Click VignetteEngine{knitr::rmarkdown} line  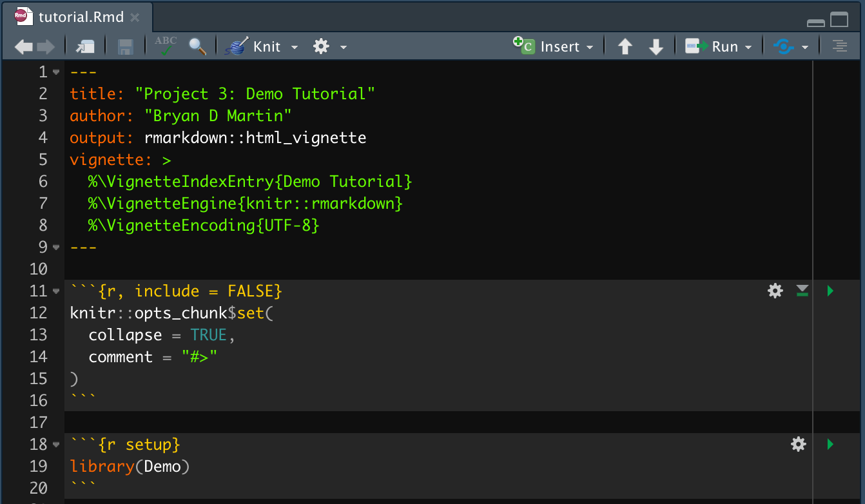(x=246, y=203)
